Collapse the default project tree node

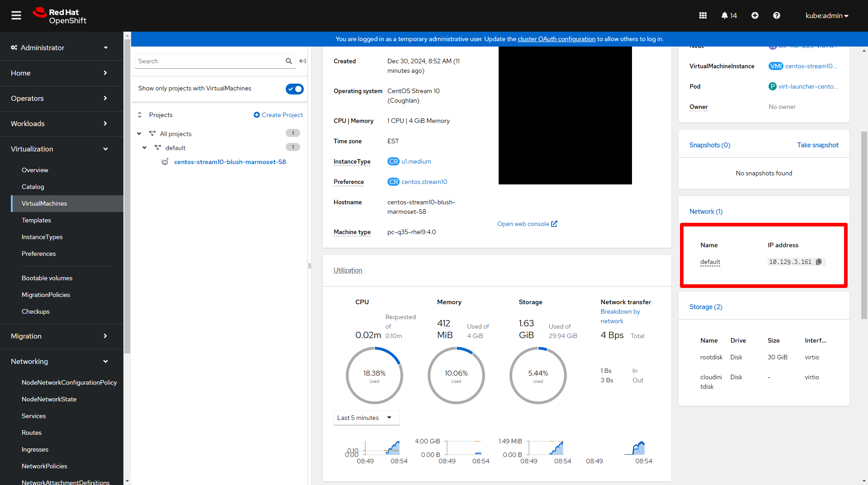click(x=145, y=148)
